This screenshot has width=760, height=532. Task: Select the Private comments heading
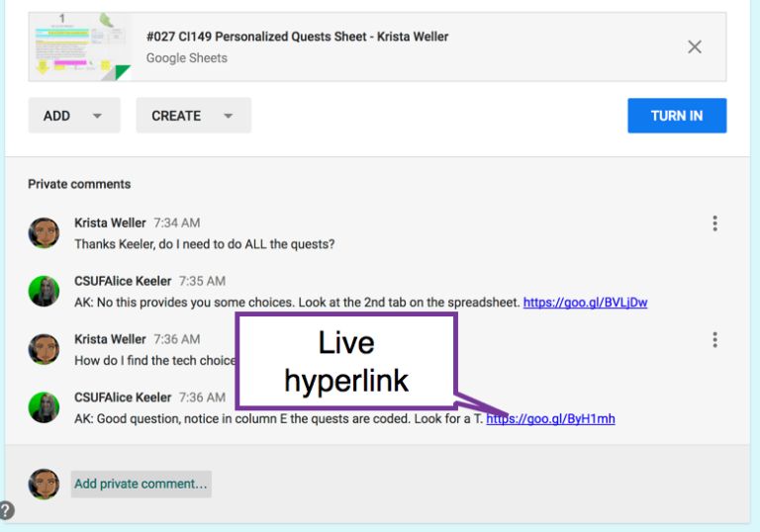coord(79,184)
